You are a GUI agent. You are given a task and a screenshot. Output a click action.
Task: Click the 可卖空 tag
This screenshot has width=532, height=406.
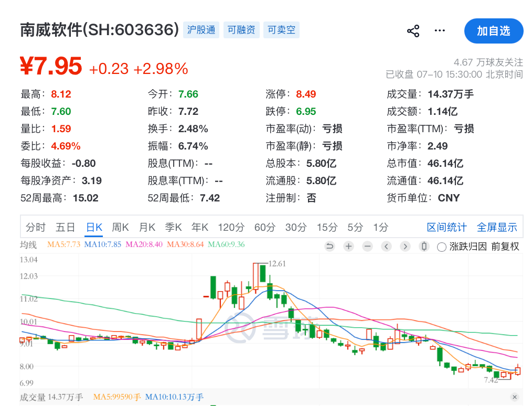[x=281, y=30]
